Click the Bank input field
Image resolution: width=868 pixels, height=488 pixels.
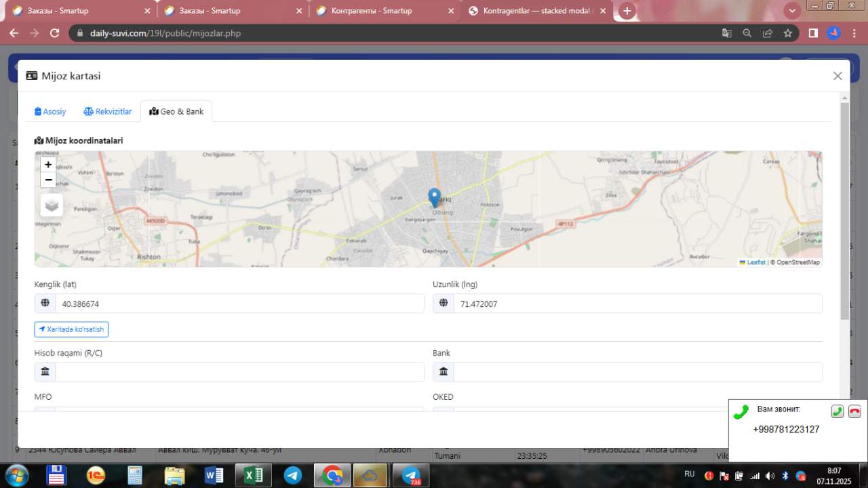[x=637, y=372]
